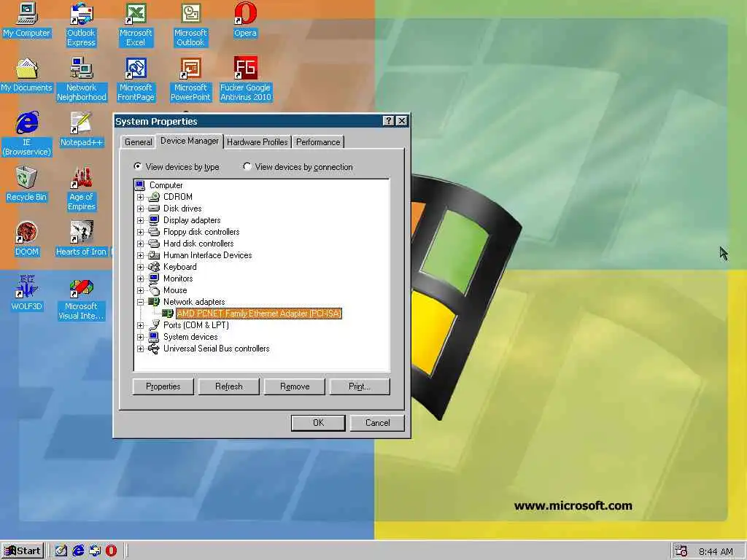Expand the Mouse node

[x=140, y=290]
